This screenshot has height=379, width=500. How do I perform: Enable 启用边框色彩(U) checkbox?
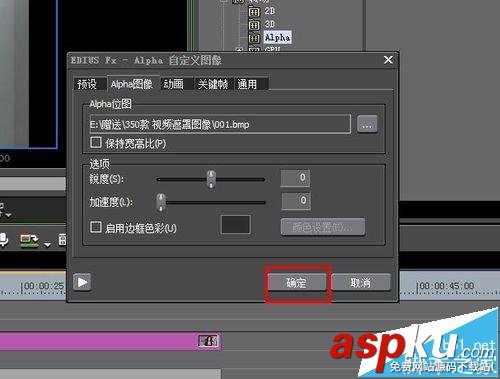pyautogui.click(x=96, y=227)
